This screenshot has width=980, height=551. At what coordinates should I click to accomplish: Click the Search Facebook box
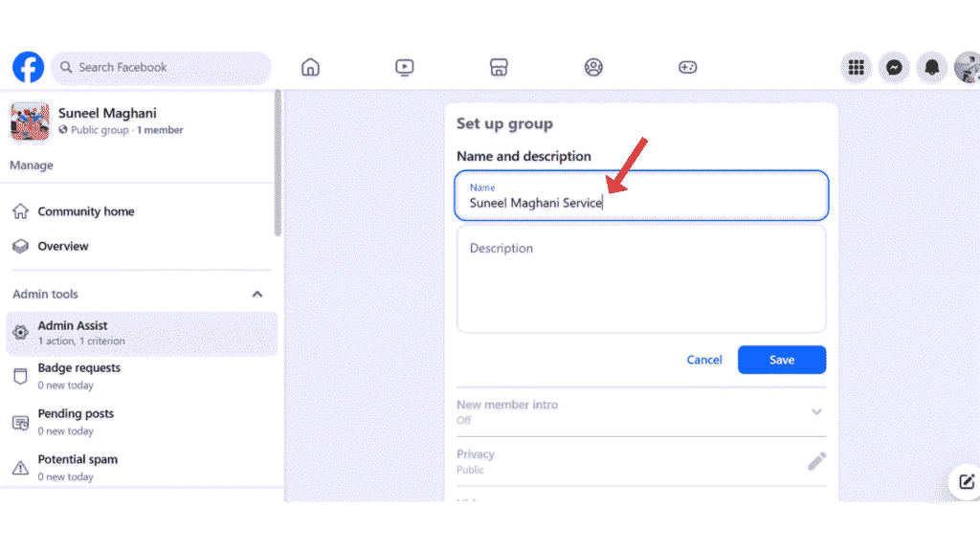coord(161,67)
